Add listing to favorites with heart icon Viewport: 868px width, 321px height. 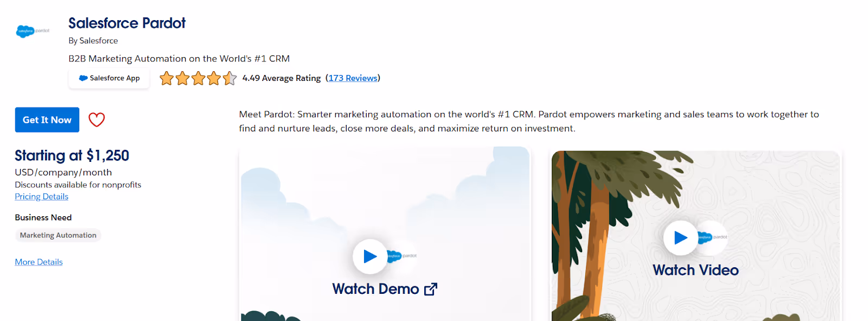(x=97, y=119)
